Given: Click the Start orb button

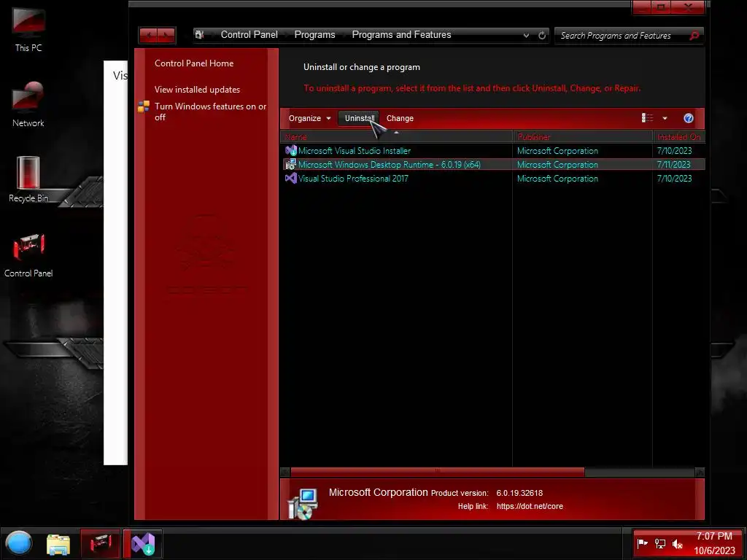Looking at the screenshot, I should (x=18, y=542).
